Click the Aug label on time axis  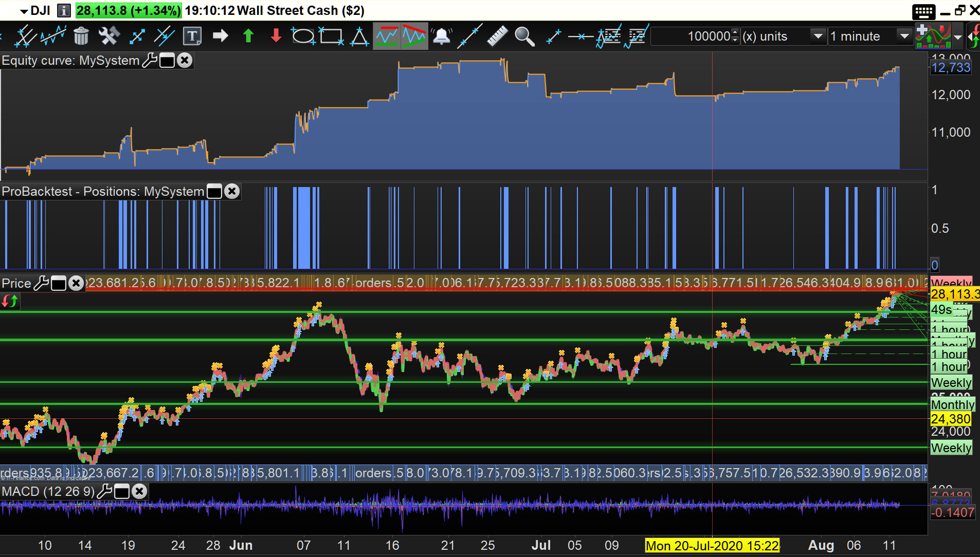point(821,546)
